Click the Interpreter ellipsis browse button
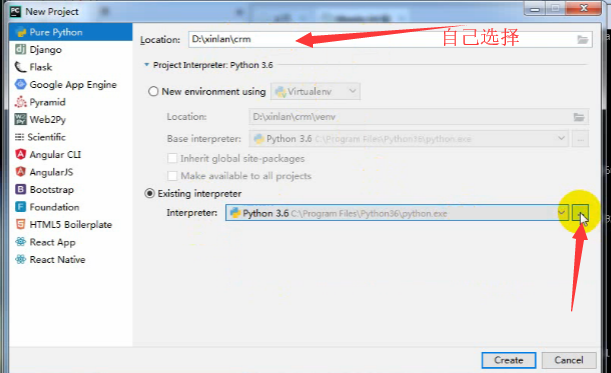 (x=580, y=213)
